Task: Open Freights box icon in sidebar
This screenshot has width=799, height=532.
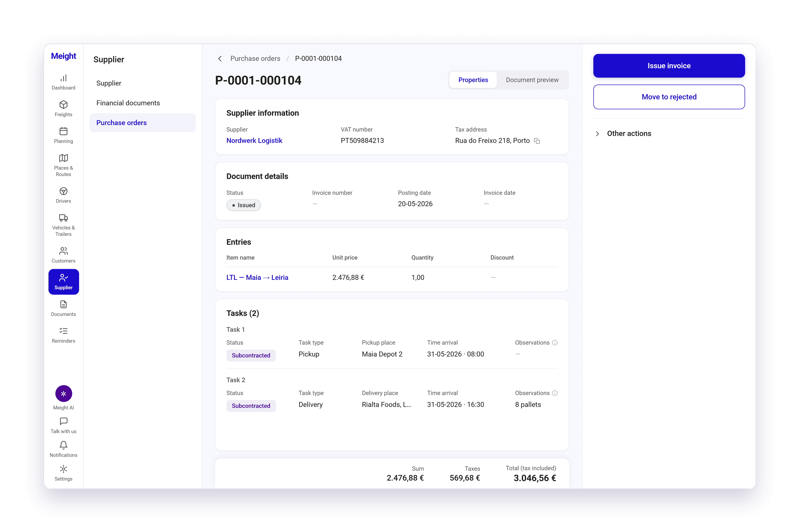Action: (x=63, y=104)
